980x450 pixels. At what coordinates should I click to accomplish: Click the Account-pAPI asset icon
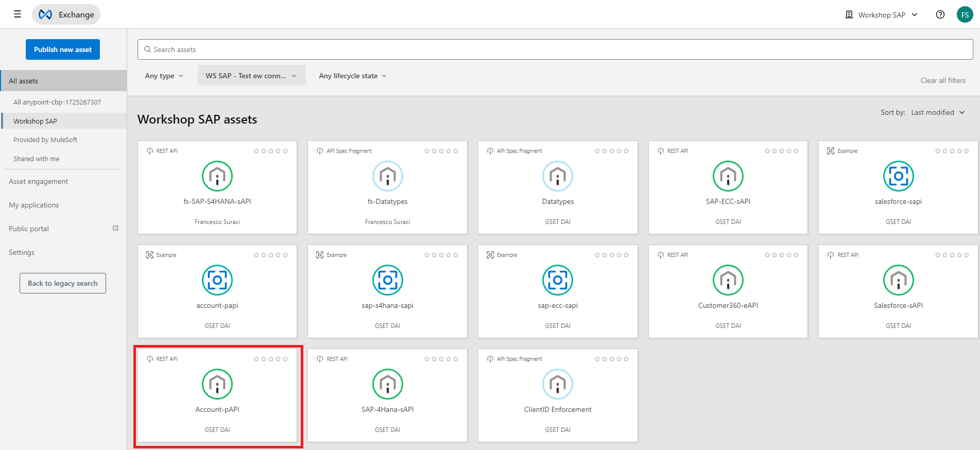point(217,384)
